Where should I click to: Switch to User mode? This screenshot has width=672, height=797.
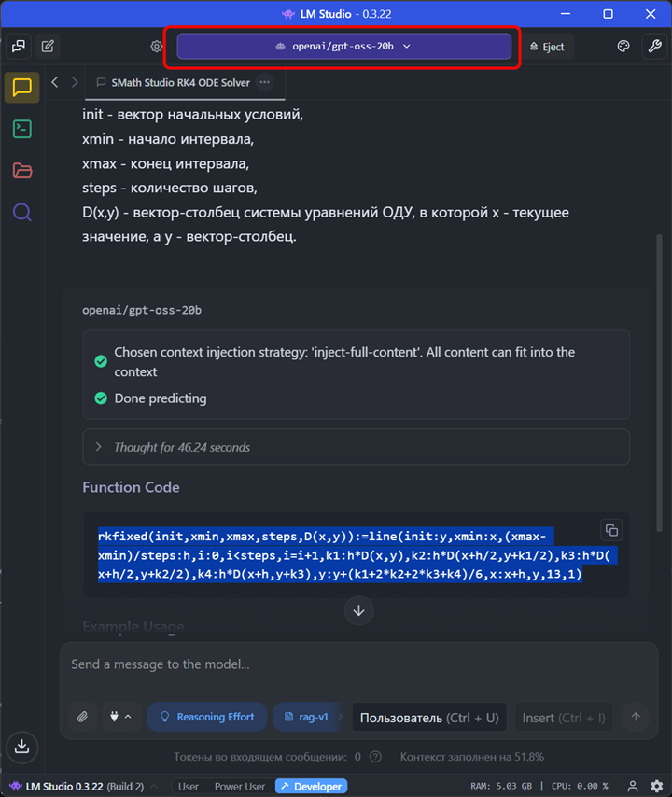[189, 787]
